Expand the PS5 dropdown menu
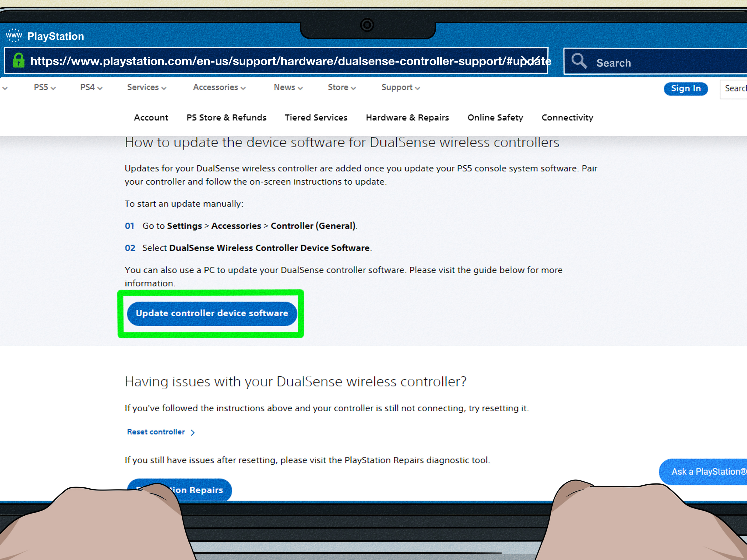The width and height of the screenshot is (747, 560). (45, 87)
